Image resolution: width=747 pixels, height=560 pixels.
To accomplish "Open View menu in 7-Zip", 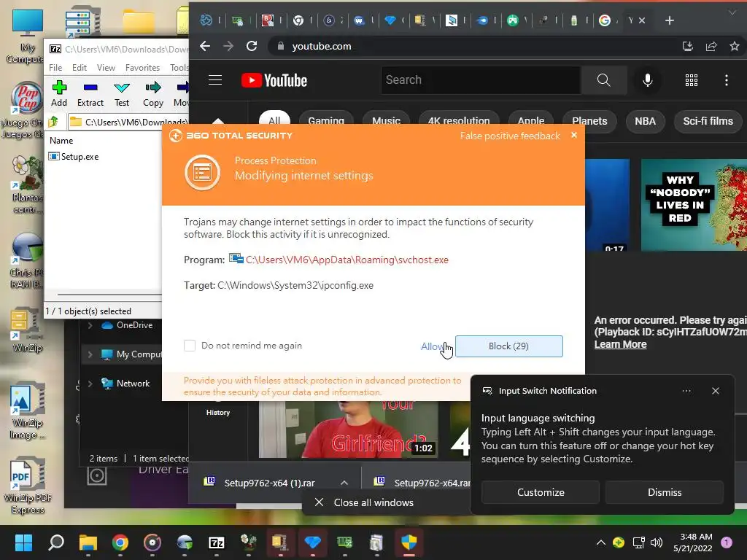I will (106, 68).
